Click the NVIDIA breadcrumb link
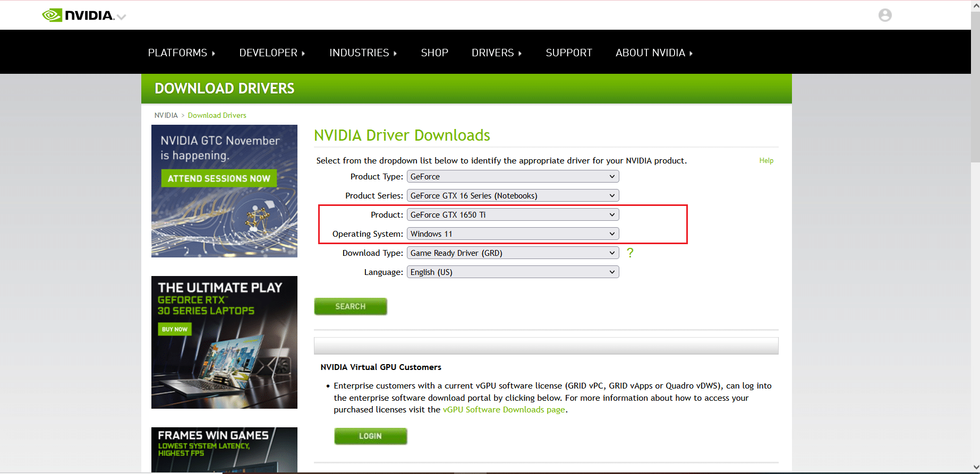This screenshot has height=474, width=980. coord(166,115)
